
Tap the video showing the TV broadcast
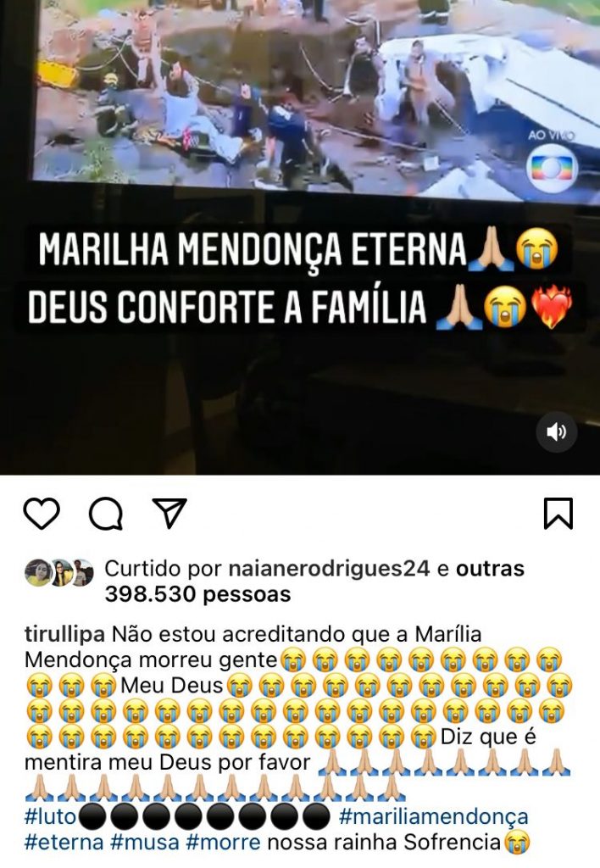(300, 237)
